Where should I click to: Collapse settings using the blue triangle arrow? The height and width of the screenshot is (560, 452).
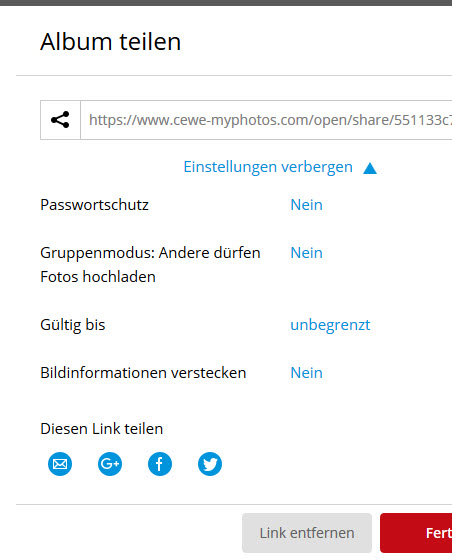(x=370, y=168)
